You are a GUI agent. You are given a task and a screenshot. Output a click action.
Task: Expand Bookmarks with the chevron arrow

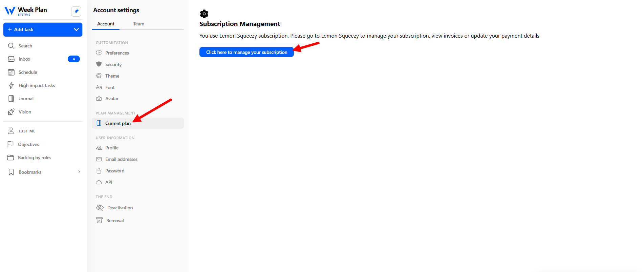click(79, 172)
